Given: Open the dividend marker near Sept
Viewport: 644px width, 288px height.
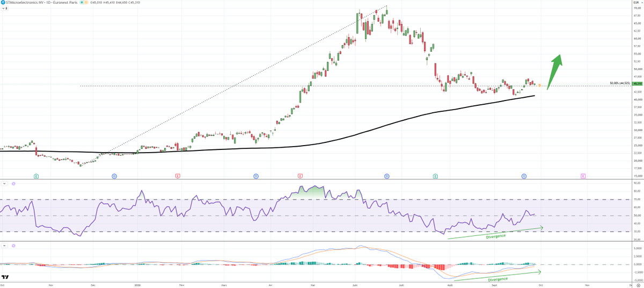Looking at the screenshot, I should point(524,176).
